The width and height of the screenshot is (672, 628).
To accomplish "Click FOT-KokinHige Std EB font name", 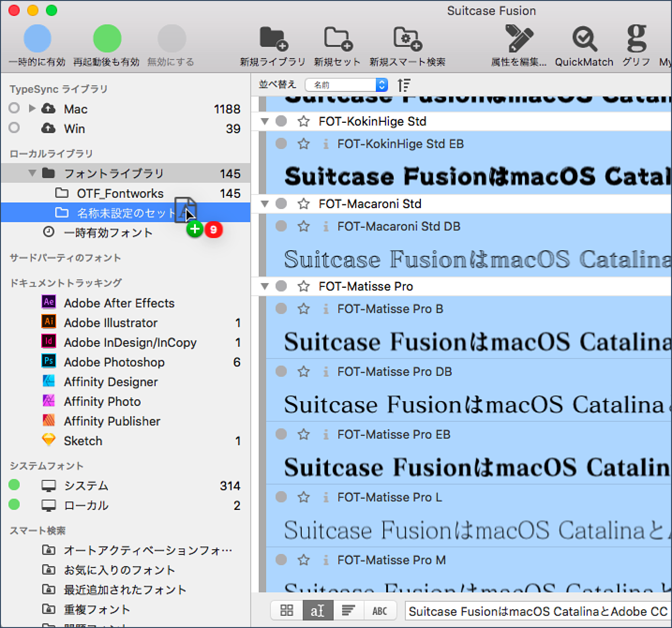I will [400, 144].
